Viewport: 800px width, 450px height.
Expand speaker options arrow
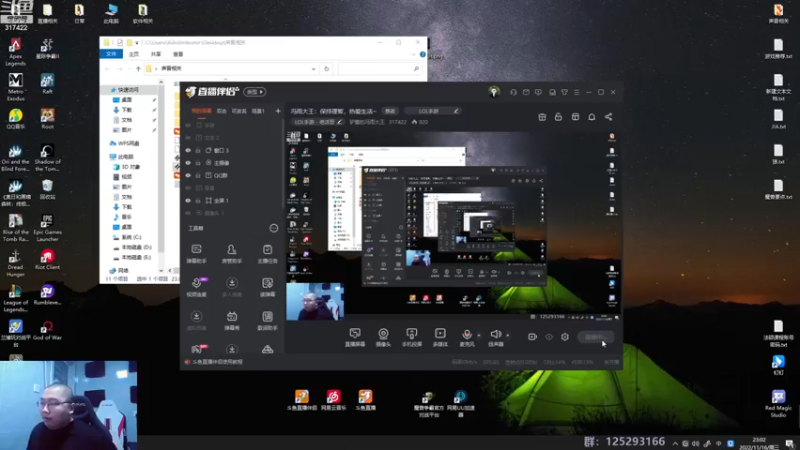point(508,335)
